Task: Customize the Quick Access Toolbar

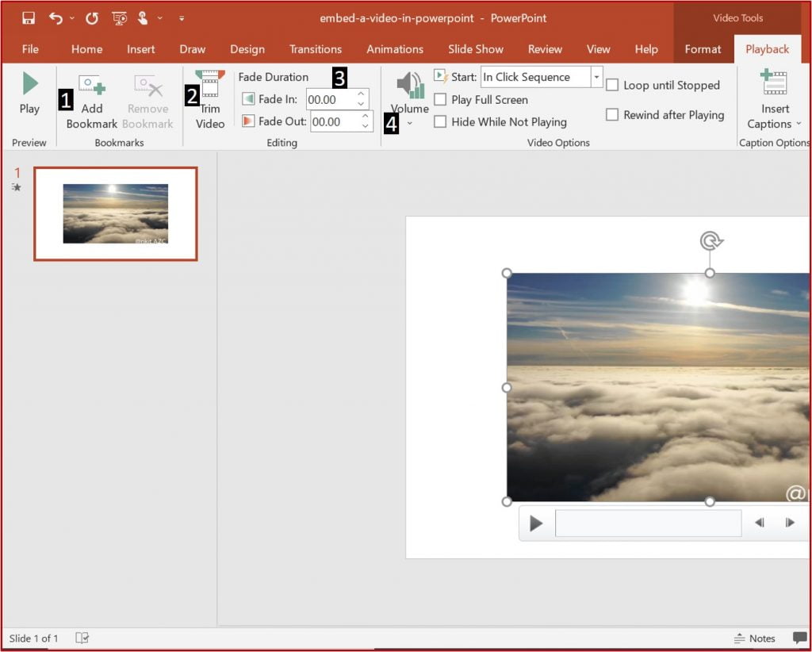Action: [182, 19]
